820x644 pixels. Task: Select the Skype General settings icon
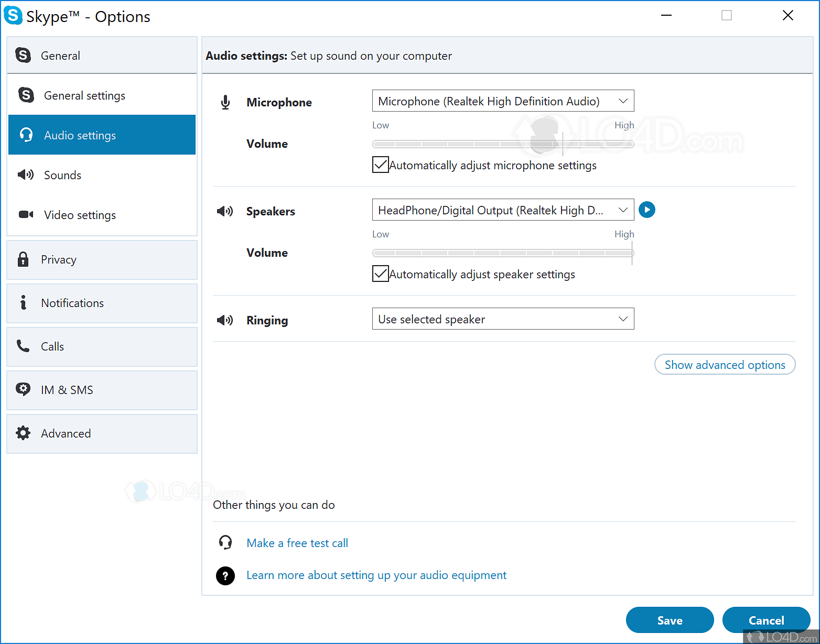coord(25,95)
